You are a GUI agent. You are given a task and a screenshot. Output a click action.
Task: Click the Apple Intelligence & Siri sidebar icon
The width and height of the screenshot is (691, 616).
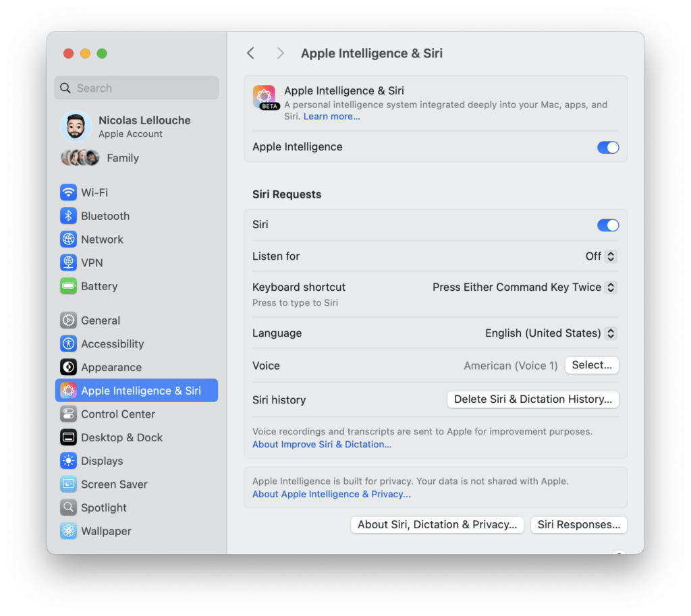click(x=68, y=391)
